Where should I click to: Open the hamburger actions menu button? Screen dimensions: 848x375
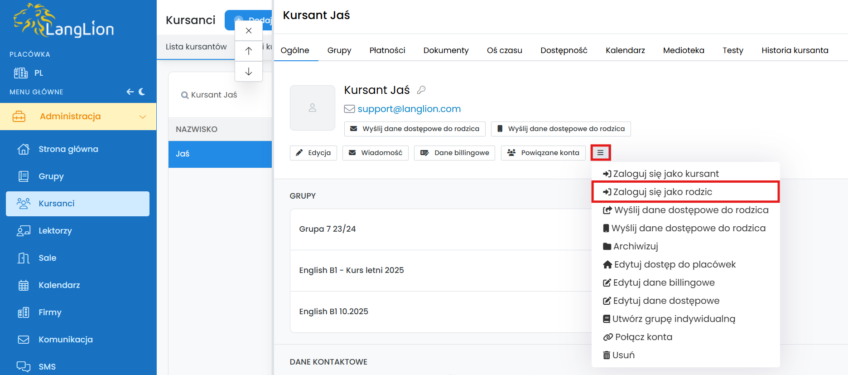pos(600,153)
